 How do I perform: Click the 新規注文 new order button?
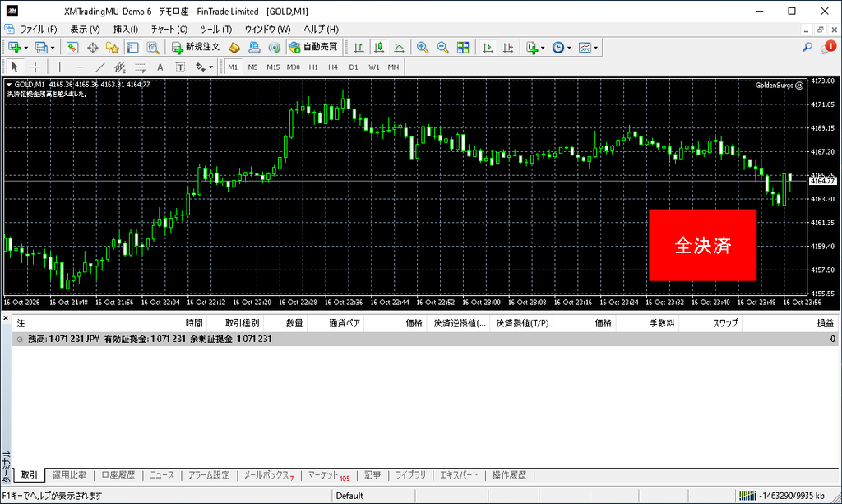[x=196, y=48]
